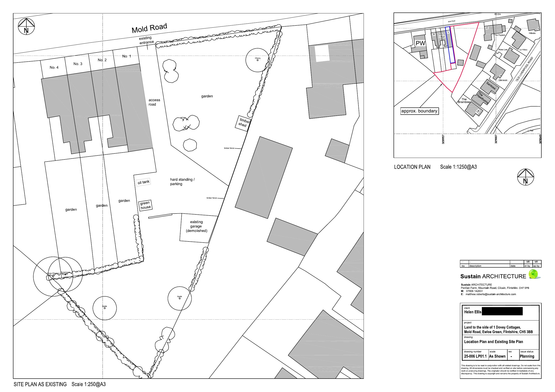Click the 'Planning' issue status field
This screenshot has height=392, width=555.
(527, 356)
